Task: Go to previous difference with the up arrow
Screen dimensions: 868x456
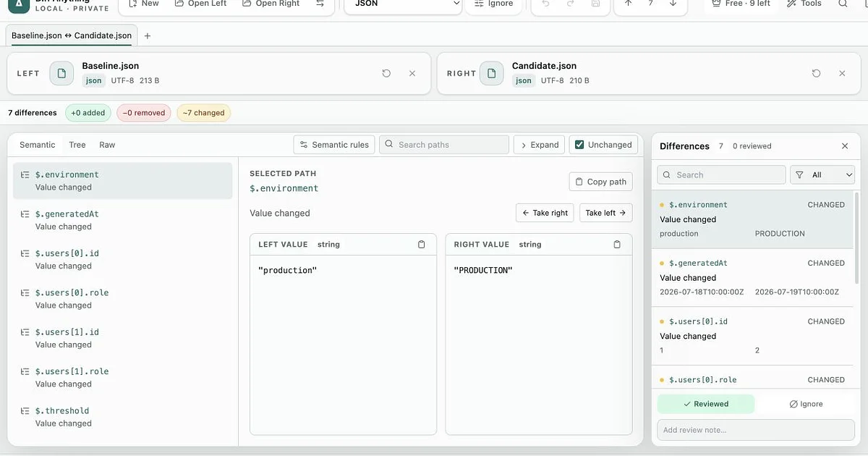Action: [628, 4]
